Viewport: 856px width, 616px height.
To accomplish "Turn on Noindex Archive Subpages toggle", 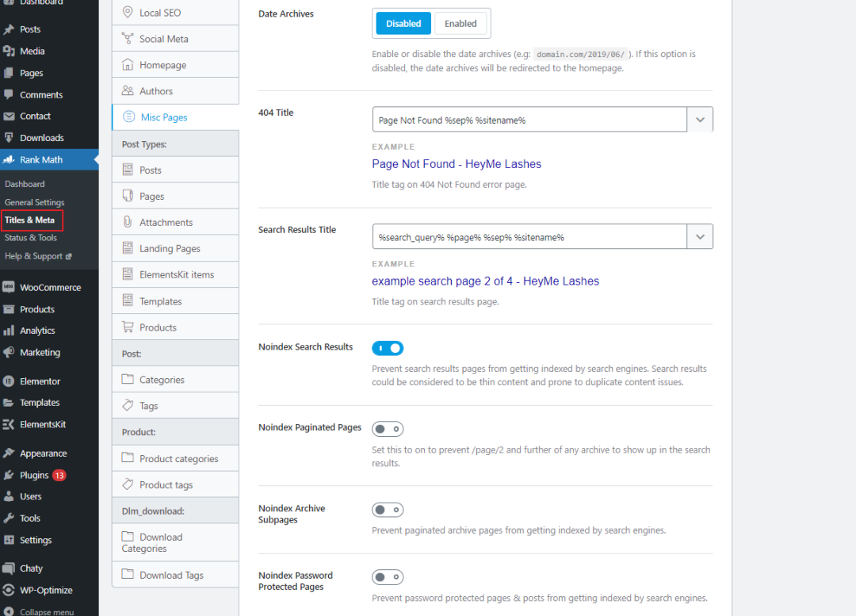I will tap(388, 510).
